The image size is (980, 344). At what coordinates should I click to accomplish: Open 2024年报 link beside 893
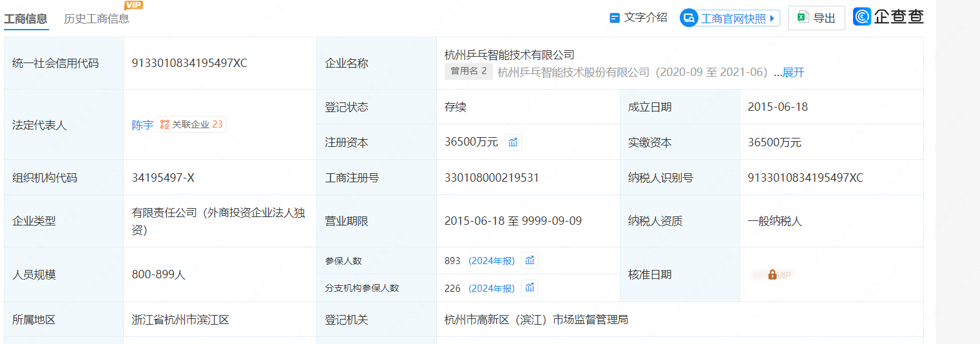pyautogui.click(x=492, y=261)
